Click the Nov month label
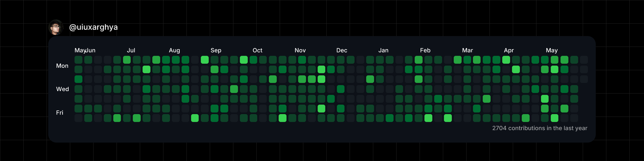This screenshot has height=161, width=644. tap(300, 50)
